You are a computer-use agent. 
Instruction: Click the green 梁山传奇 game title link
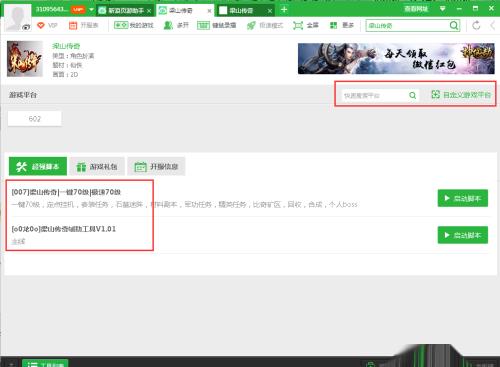click(x=66, y=46)
